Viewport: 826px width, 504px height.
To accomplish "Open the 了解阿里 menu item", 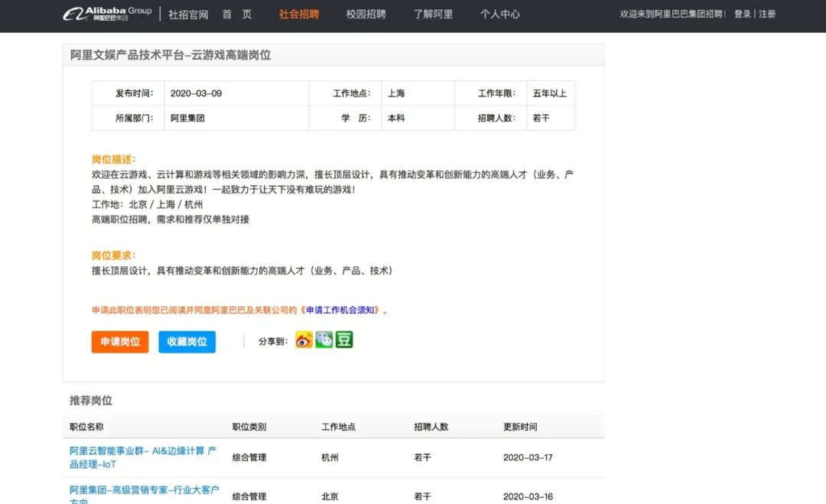I will pyautogui.click(x=433, y=15).
